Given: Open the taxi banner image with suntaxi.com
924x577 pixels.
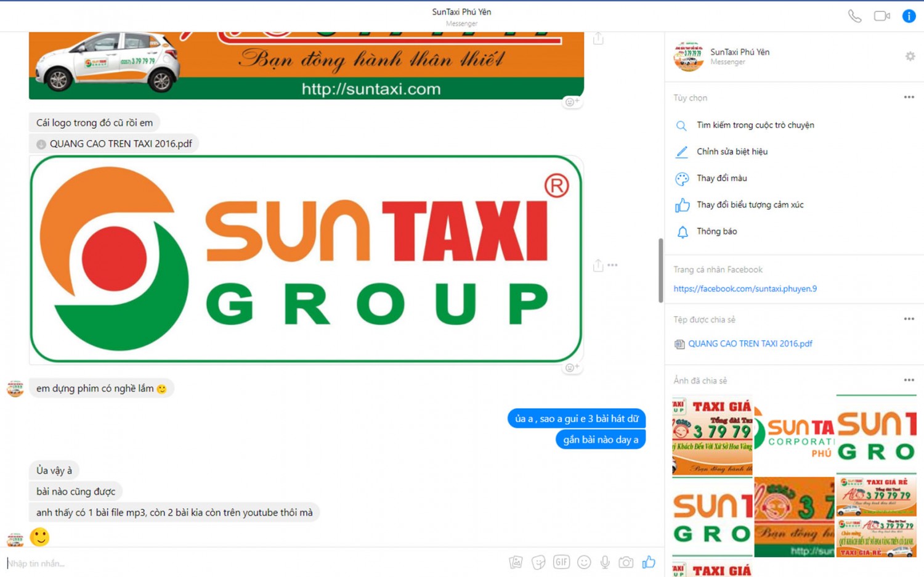Looking at the screenshot, I should pos(306,65).
